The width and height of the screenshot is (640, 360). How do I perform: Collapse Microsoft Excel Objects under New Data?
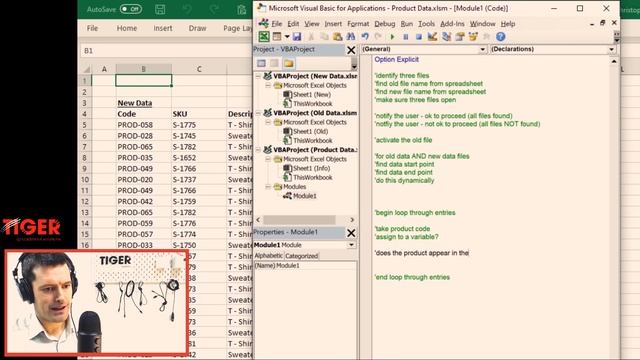coord(268,86)
